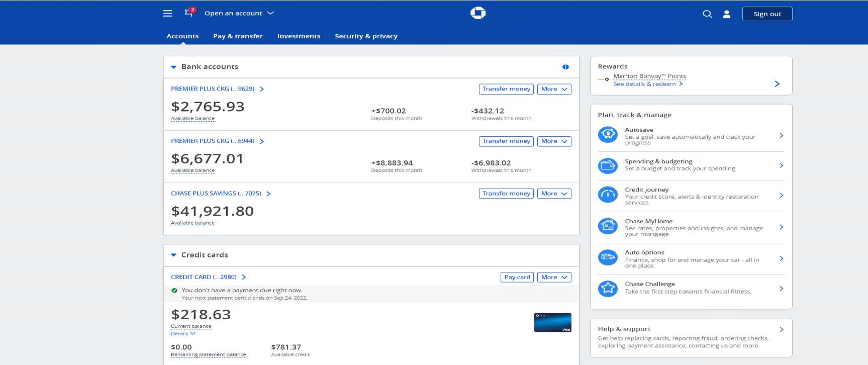The width and height of the screenshot is (868, 365).
Task: Click the +$8,883.94 deposits amount
Action: [x=392, y=163]
